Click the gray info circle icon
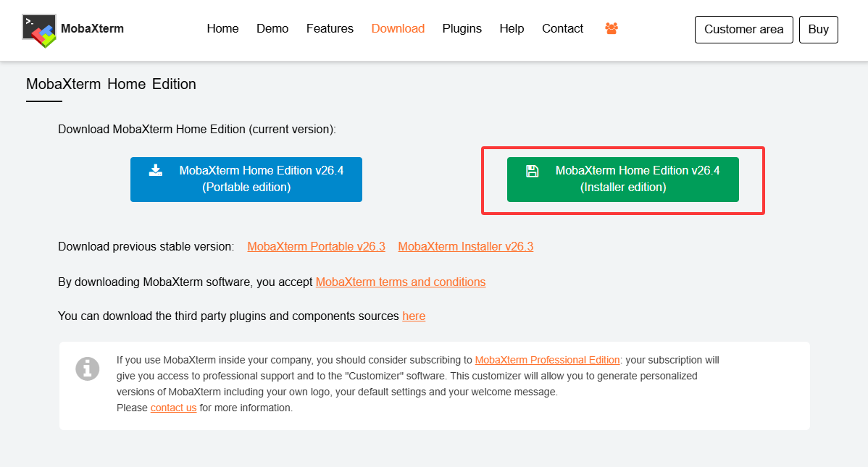This screenshot has width=868, height=467. coord(88,369)
